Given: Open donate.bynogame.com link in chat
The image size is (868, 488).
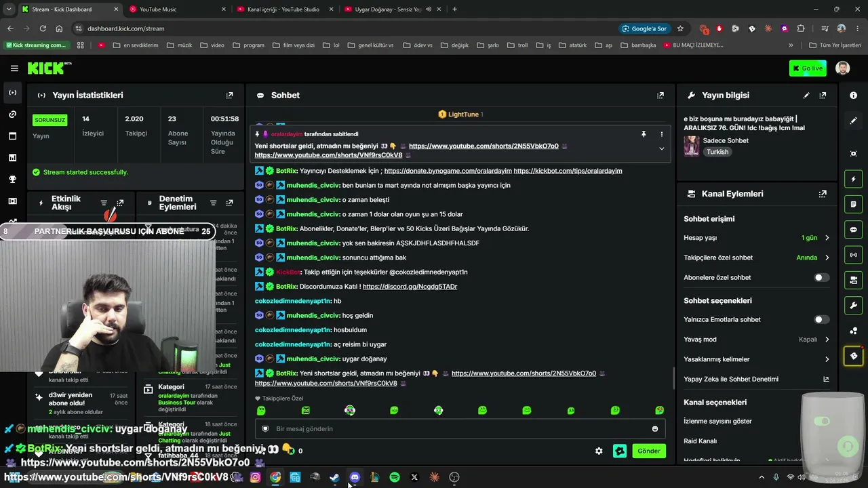Looking at the screenshot, I should tap(448, 171).
